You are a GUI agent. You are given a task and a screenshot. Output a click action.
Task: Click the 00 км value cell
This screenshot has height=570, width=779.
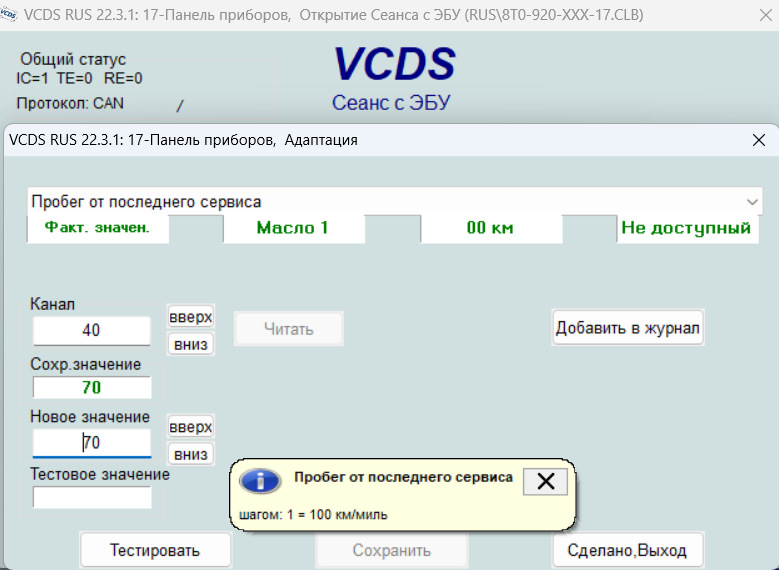(491, 228)
